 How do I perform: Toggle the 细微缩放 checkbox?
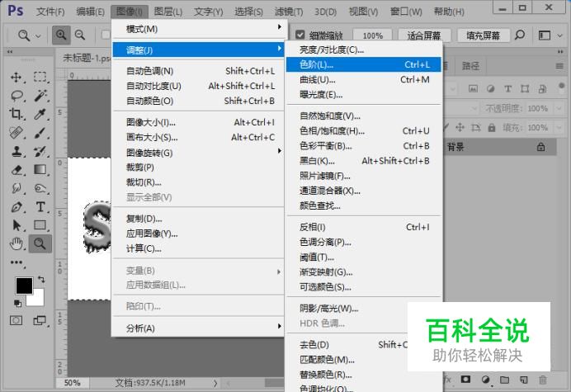(x=300, y=35)
